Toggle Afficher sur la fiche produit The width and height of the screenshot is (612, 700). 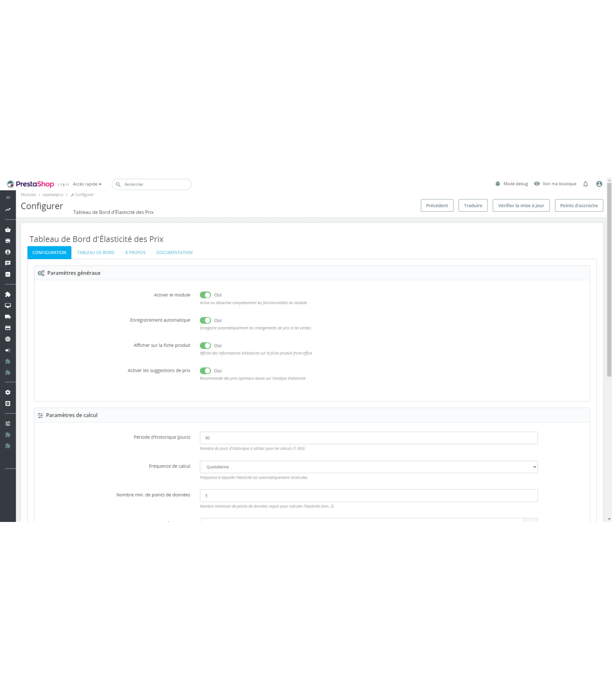tap(205, 345)
